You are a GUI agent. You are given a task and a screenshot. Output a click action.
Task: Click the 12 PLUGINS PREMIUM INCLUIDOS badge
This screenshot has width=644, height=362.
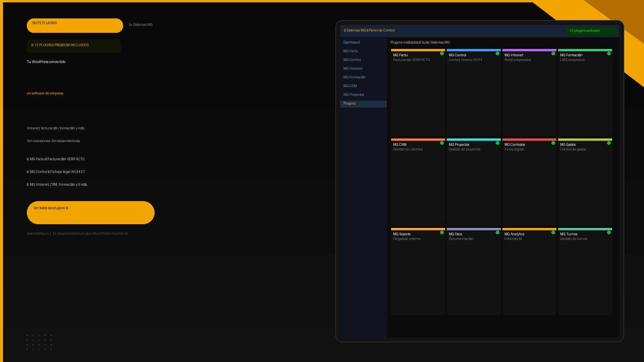pyautogui.click(x=74, y=46)
